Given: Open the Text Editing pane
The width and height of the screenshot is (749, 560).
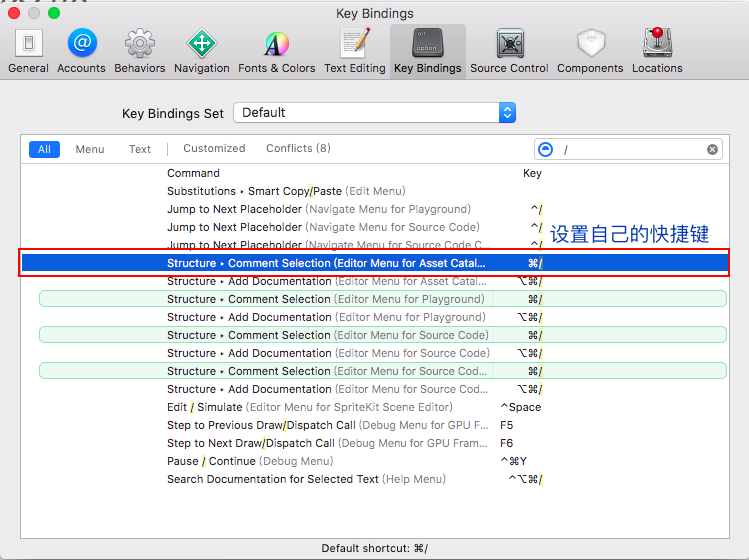Looking at the screenshot, I should point(354,51).
